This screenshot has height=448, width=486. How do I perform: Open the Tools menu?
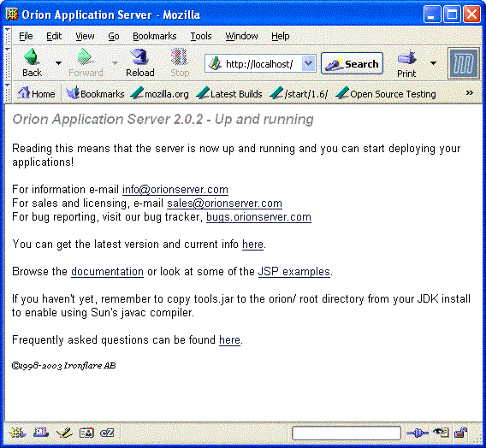point(201,36)
